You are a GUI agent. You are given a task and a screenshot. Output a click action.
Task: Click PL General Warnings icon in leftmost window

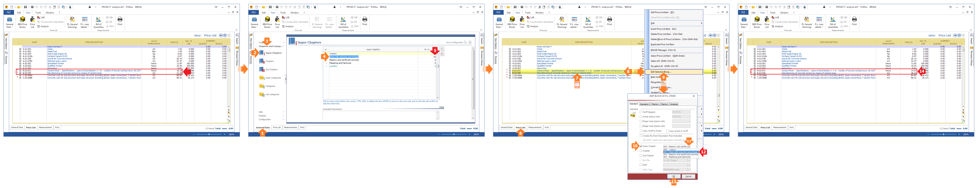72,22
